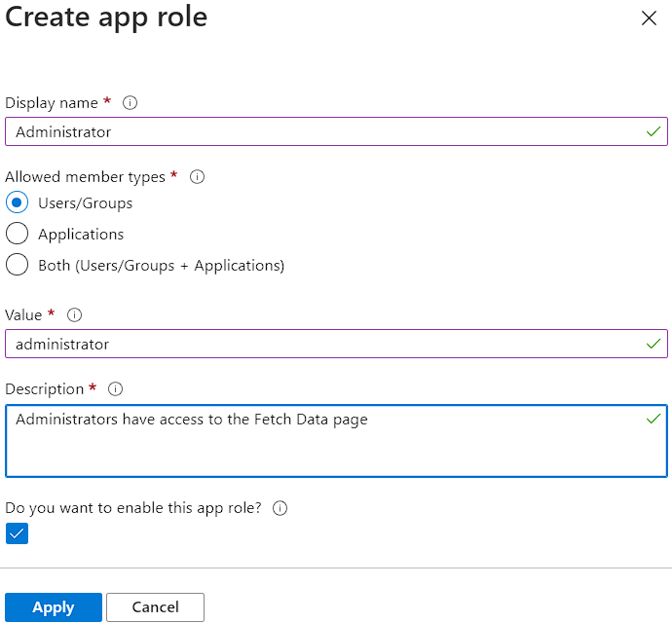Viewport: 672px width, 623px height.
Task: Choose the Applications member type option
Action: (17, 235)
